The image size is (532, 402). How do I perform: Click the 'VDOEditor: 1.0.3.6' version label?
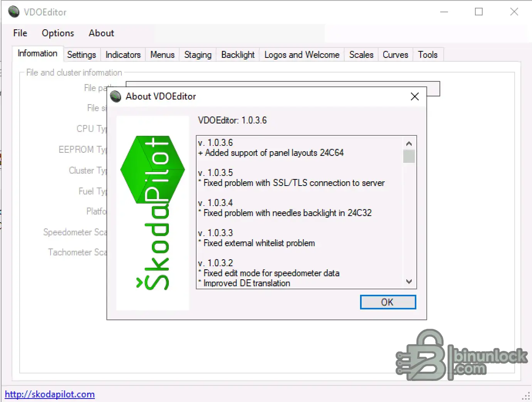pos(232,120)
